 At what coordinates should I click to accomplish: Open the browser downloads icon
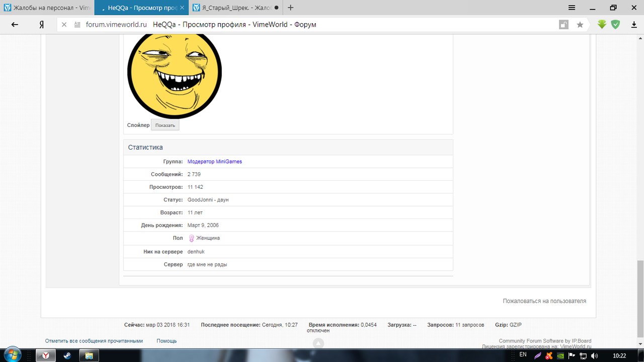(634, 25)
